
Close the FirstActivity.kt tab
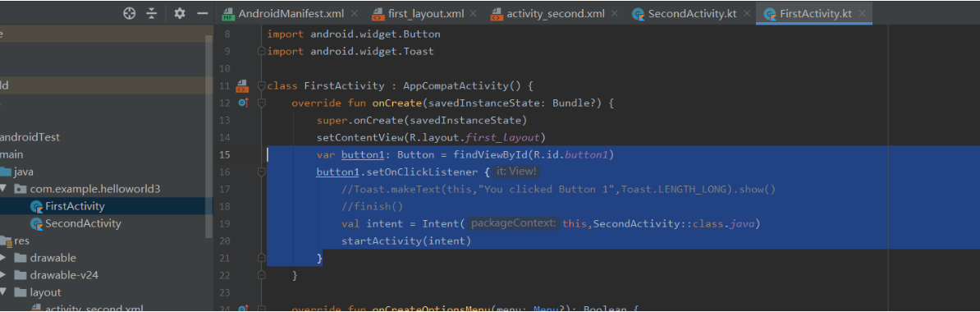[863, 14]
